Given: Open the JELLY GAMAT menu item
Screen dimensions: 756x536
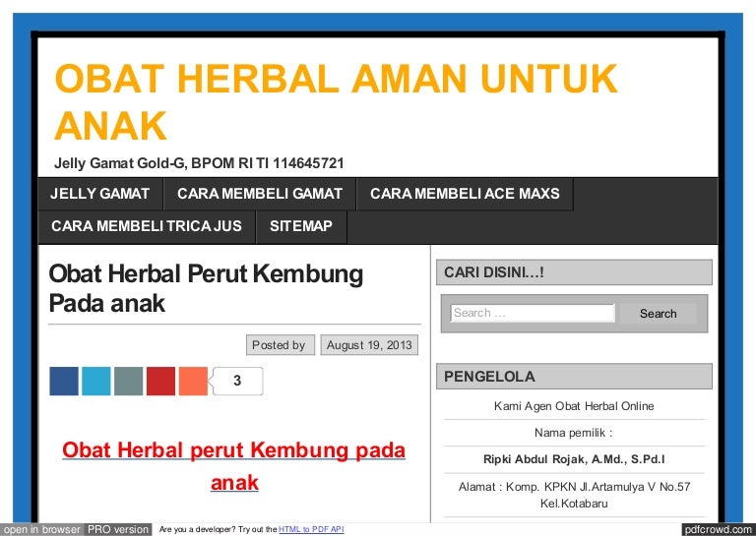Looking at the screenshot, I should coord(99,194).
